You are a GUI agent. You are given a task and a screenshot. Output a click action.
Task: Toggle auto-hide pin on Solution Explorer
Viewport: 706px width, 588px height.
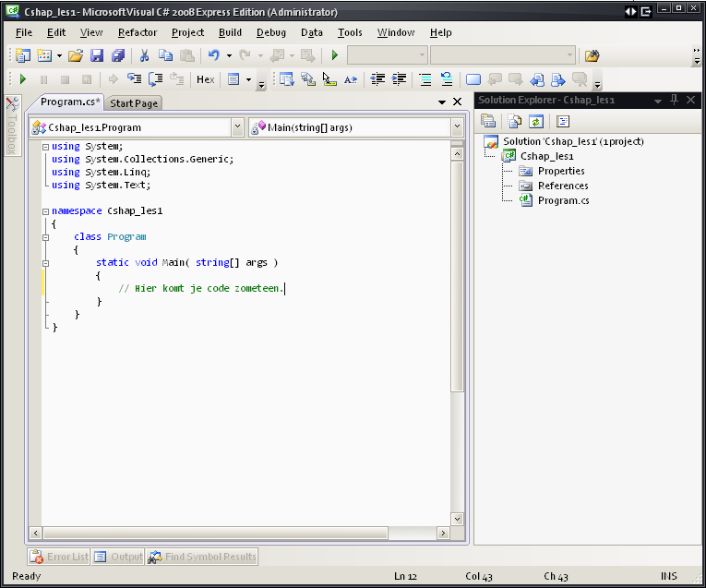674,100
